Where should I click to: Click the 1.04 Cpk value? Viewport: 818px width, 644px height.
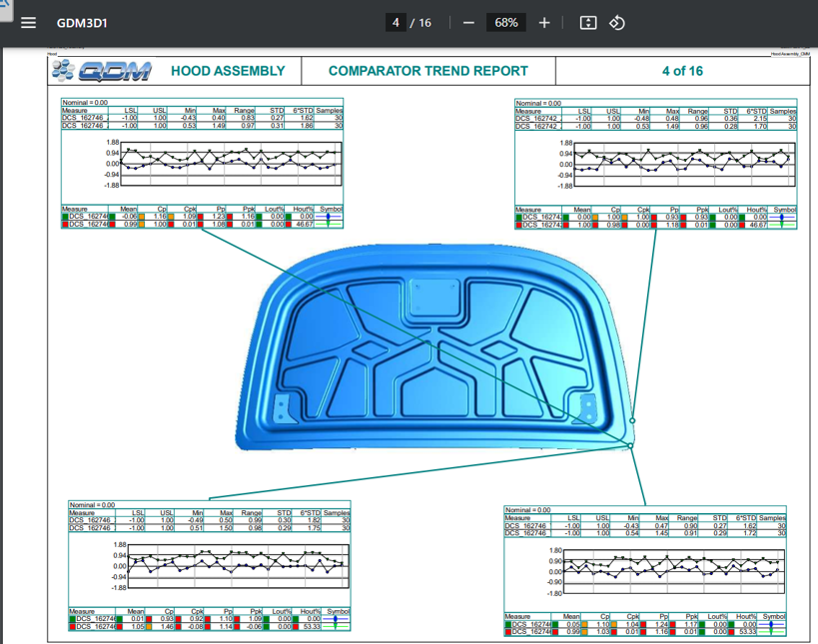[x=632, y=624]
